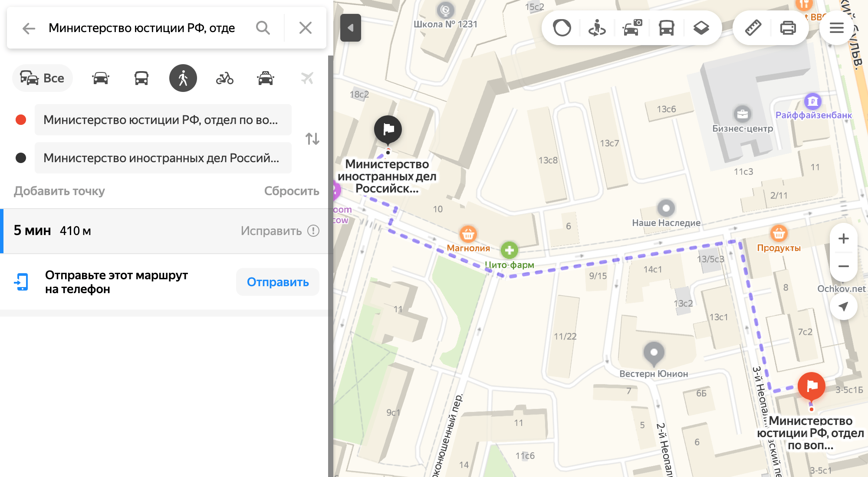Zoom in with the plus button
Image resolution: width=868 pixels, height=477 pixels.
843,238
